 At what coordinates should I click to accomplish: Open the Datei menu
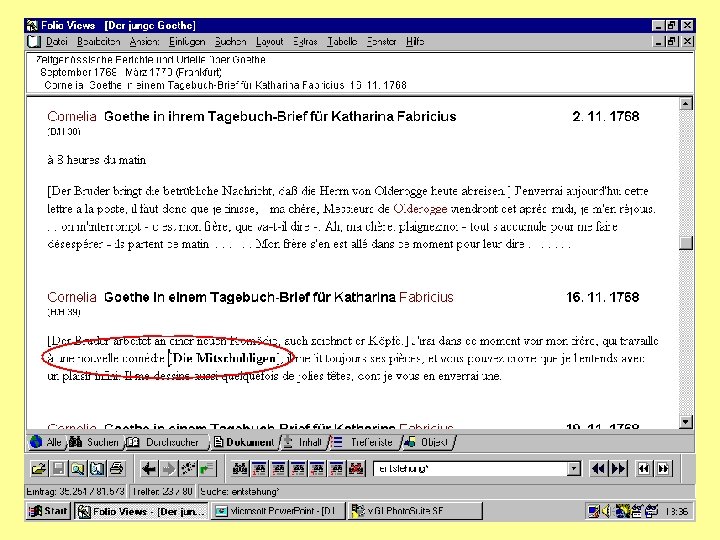click(56, 42)
